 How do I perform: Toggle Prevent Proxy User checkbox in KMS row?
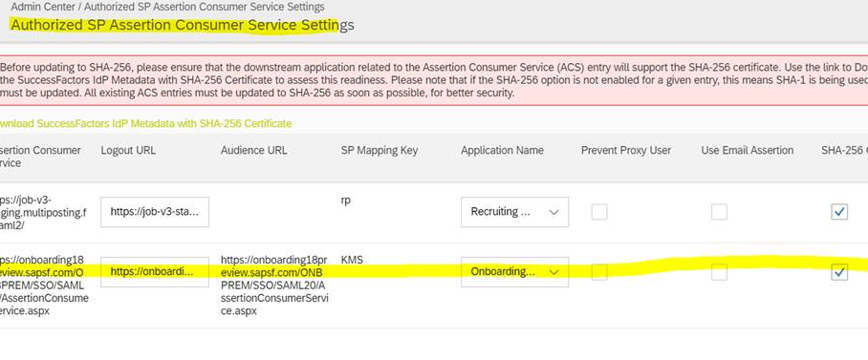[x=599, y=272]
